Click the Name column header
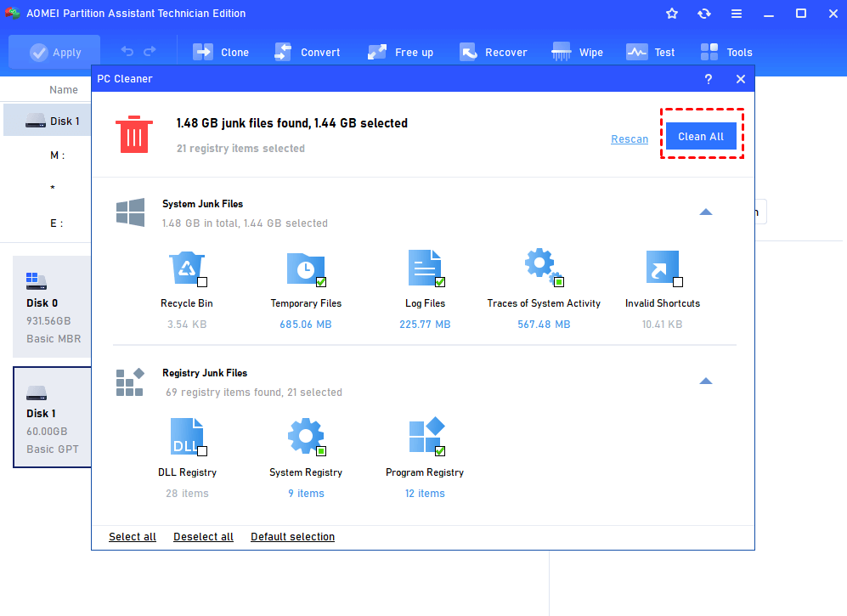 tap(63, 90)
